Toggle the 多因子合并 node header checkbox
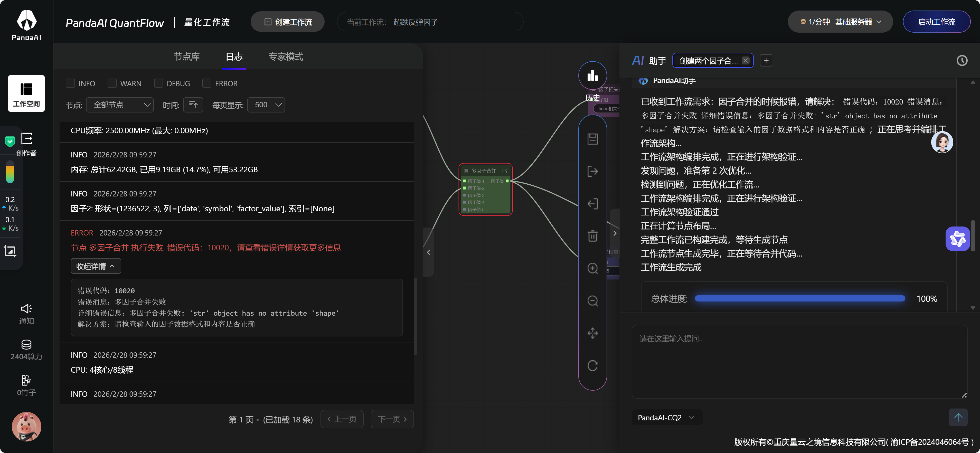The width and height of the screenshot is (980, 453). (x=466, y=171)
